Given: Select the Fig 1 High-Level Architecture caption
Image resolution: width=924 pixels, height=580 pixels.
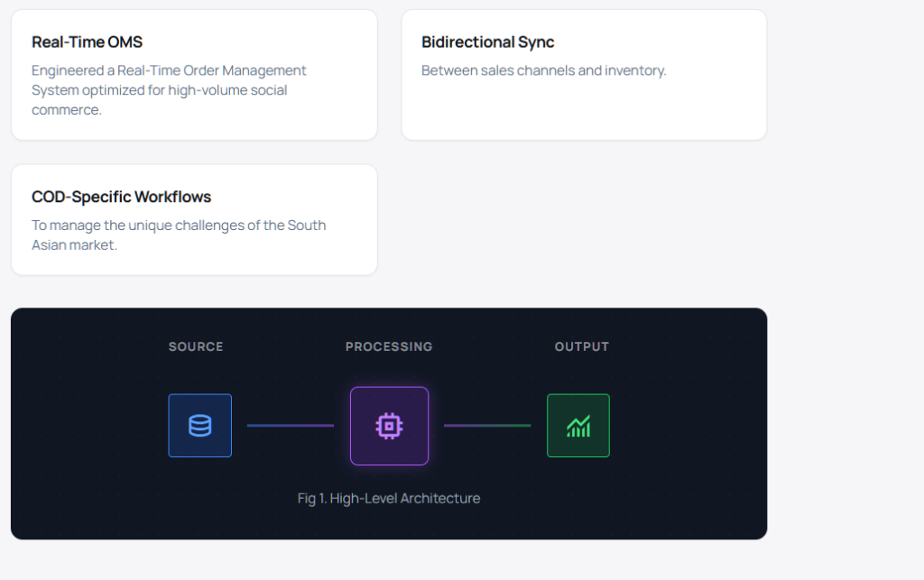Looking at the screenshot, I should 388,498.
